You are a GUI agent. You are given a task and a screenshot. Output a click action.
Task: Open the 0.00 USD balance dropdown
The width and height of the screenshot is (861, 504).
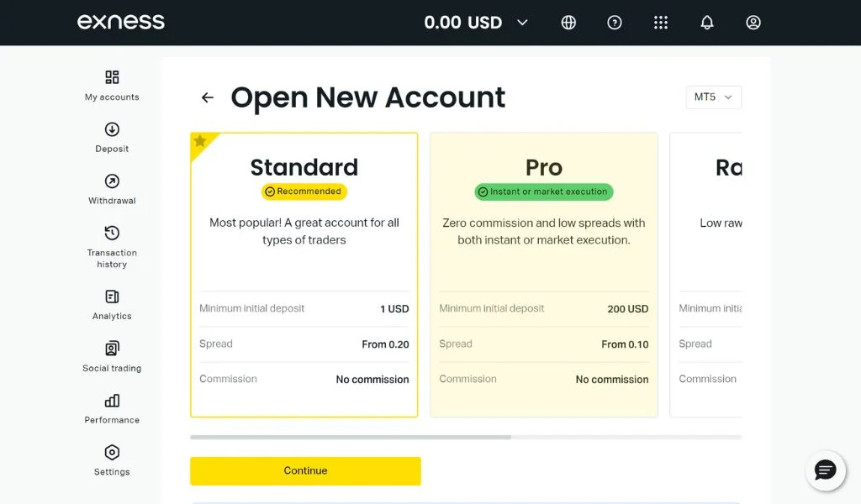pyautogui.click(x=475, y=23)
